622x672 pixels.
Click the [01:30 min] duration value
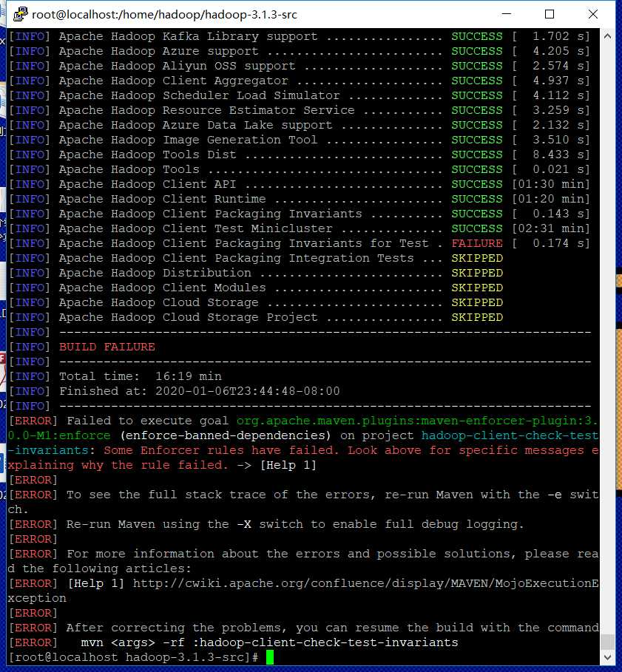(x=551, y=184)
